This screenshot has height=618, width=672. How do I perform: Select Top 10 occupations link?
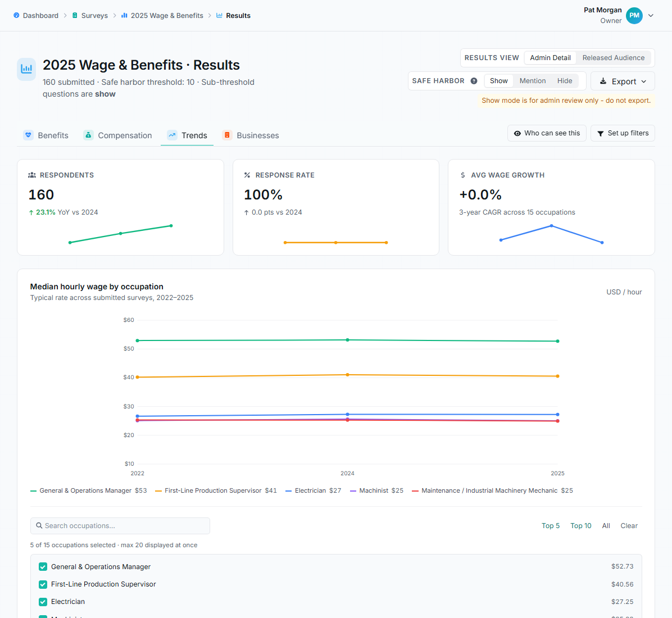[x=581, y=526]
